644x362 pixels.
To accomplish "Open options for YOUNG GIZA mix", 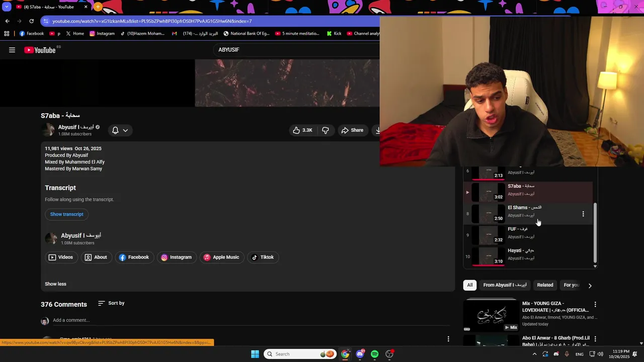I will 595,305.
